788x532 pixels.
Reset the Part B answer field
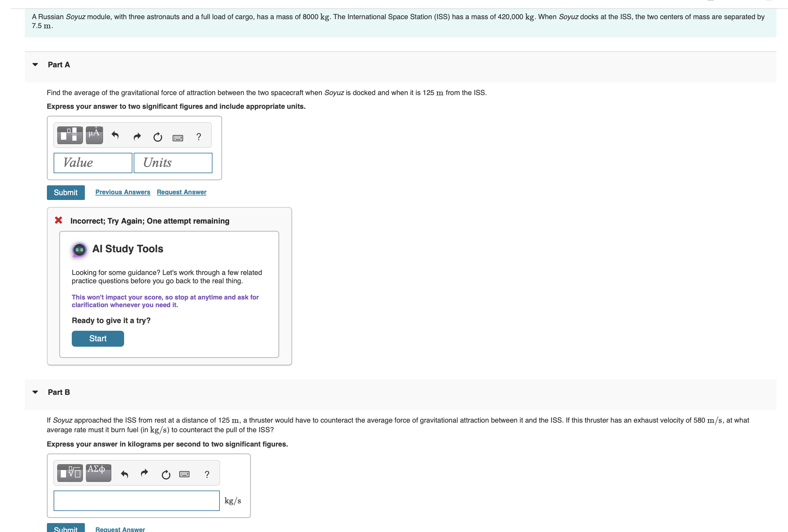[166, 474]
